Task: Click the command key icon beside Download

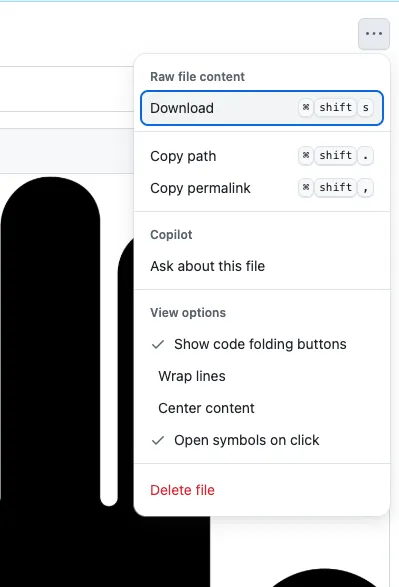Action: [x=306, y=107]
